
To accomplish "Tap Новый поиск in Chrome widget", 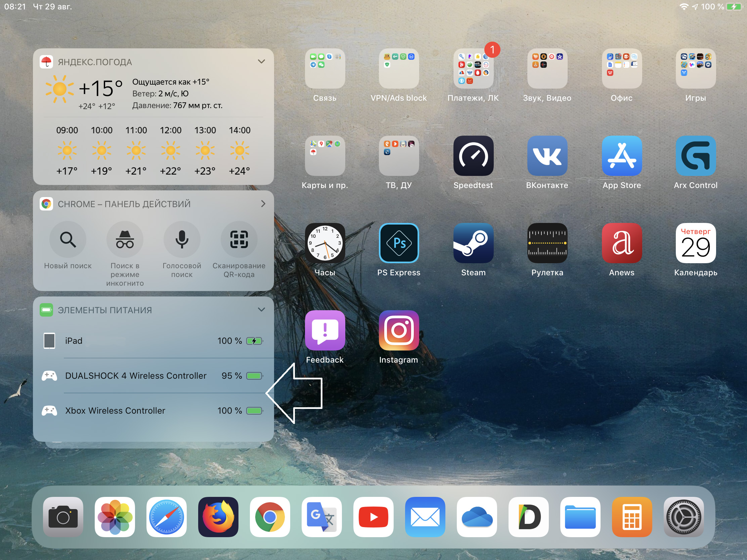I will point(68,240).
